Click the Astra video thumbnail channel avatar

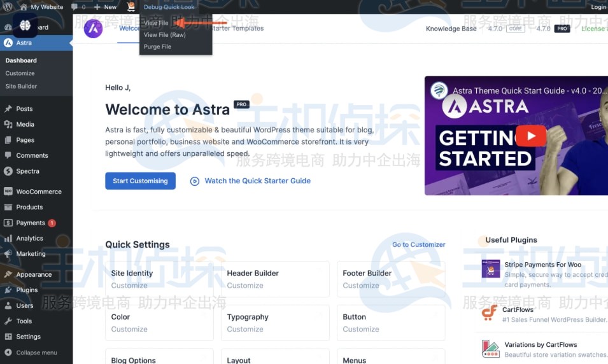point(439,90)
